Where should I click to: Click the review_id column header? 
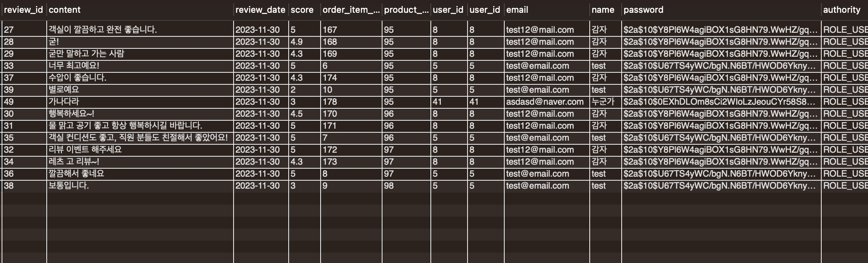[24, 10]
